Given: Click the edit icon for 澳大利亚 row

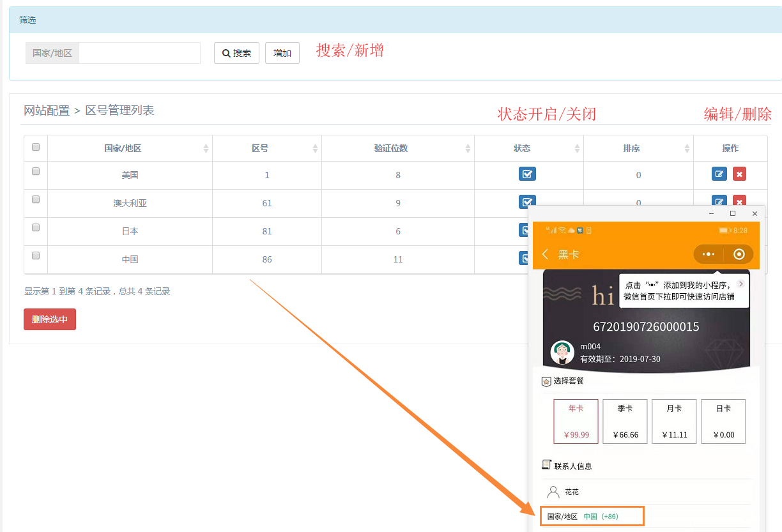Looking at the screenshot, I should [719, 201].
